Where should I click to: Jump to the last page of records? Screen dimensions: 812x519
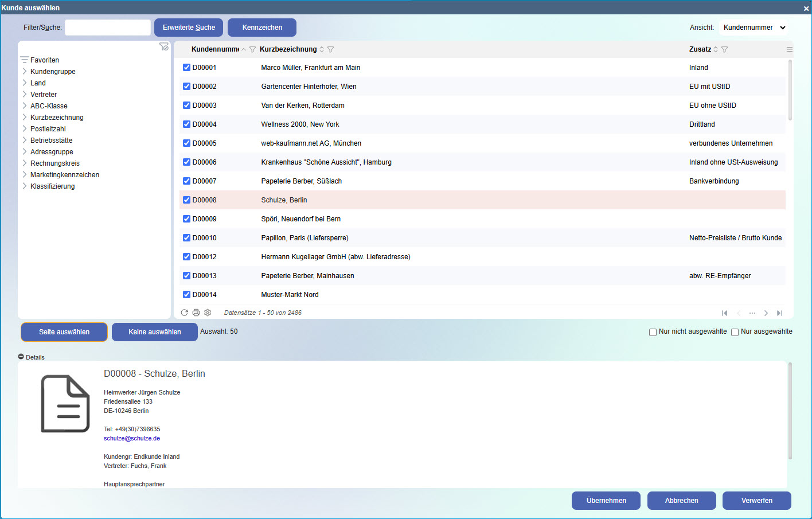click(x=779, y=313)
